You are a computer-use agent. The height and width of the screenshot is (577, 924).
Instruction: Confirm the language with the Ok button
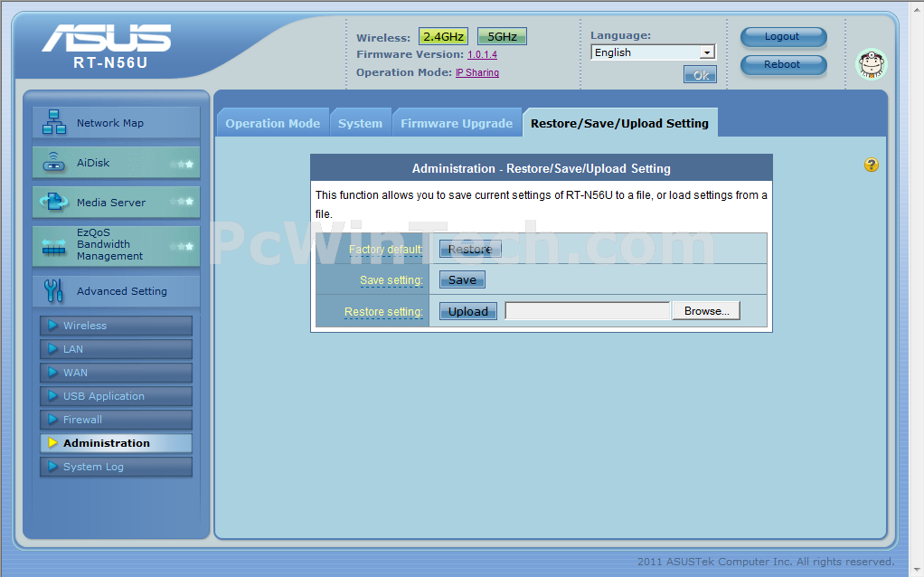(x=700, y=75)
